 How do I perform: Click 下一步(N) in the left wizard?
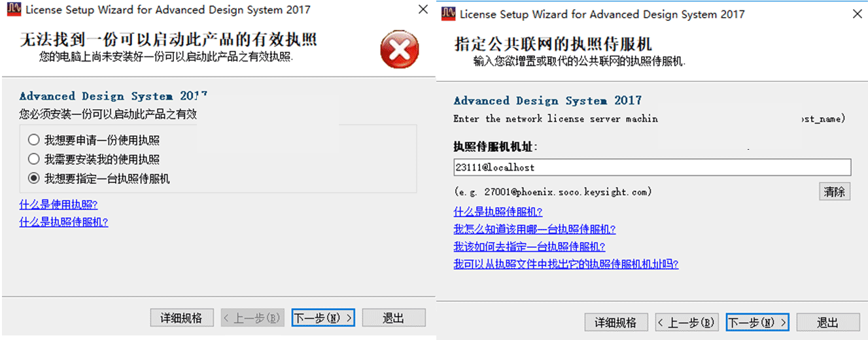[x=323, y=318]
